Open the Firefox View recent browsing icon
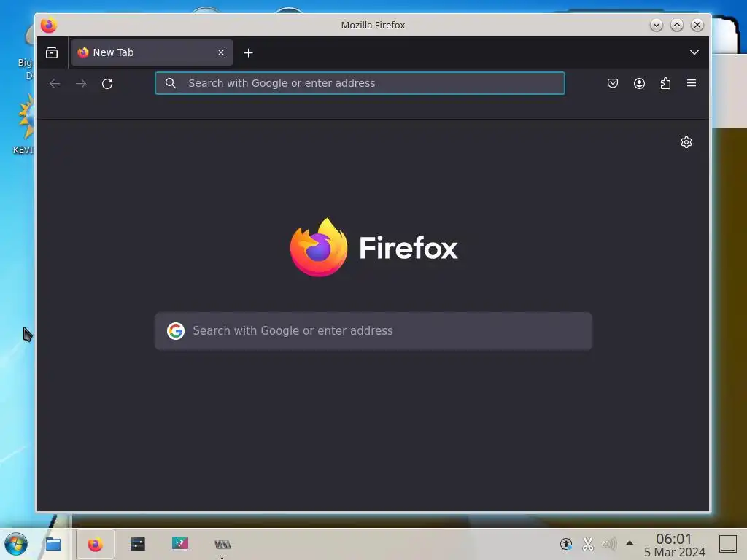 point(52,52)
